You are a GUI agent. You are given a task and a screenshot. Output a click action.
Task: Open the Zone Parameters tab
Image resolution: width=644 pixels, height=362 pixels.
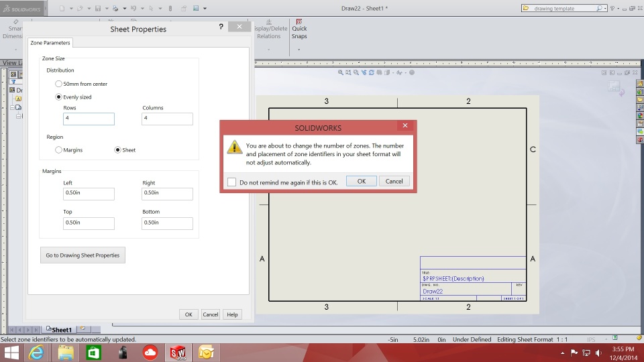50,43
